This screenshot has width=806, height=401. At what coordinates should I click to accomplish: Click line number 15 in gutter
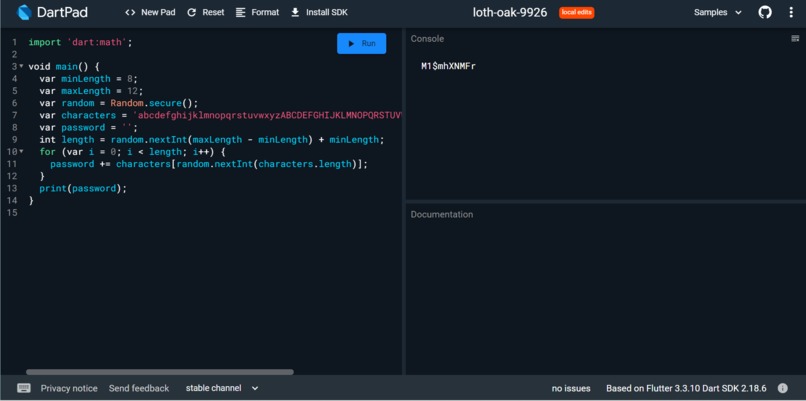click(12, 212)
